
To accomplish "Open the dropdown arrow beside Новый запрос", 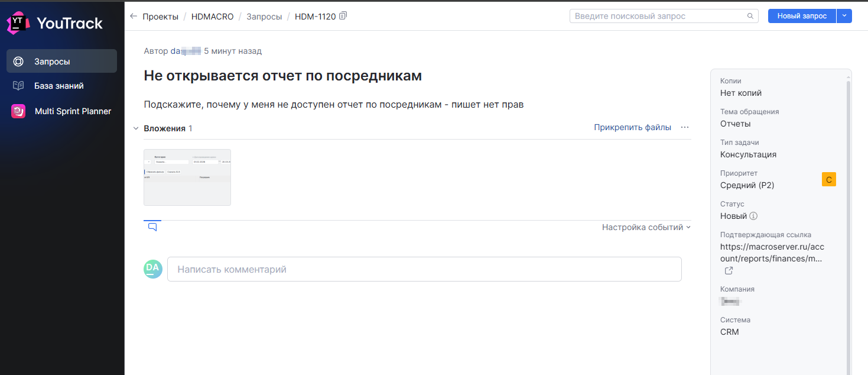I will (844, 16).
